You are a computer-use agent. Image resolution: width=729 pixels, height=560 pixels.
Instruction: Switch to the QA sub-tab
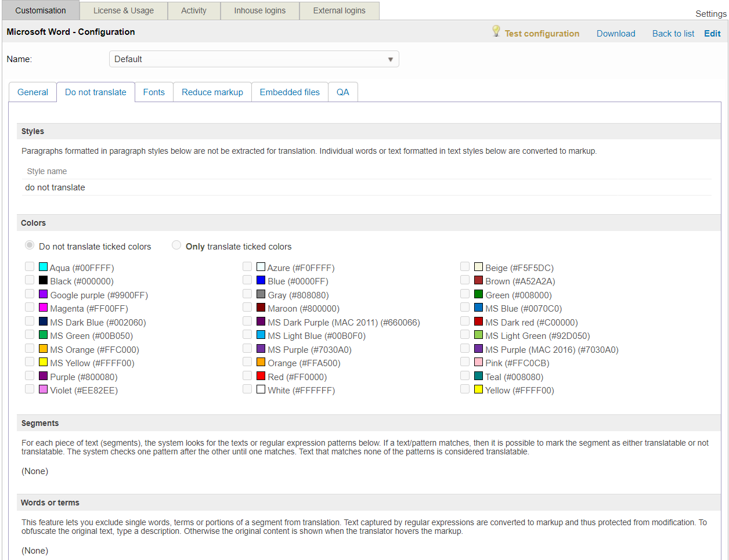tap(343, 92)
